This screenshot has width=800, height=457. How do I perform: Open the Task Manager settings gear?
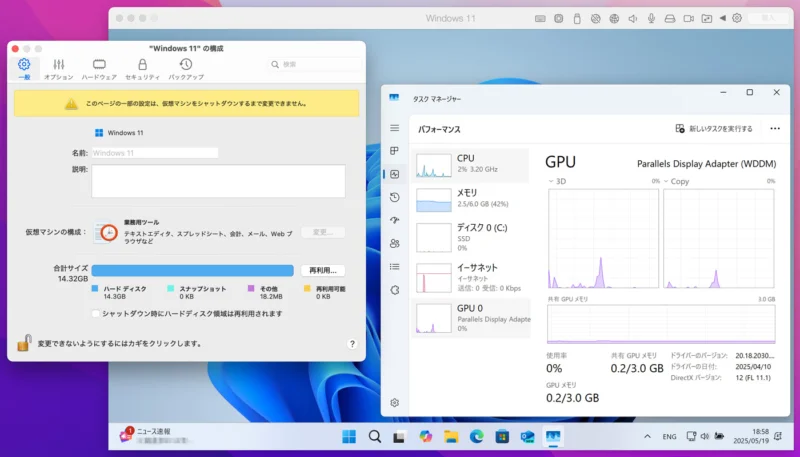tap(394, 403)
